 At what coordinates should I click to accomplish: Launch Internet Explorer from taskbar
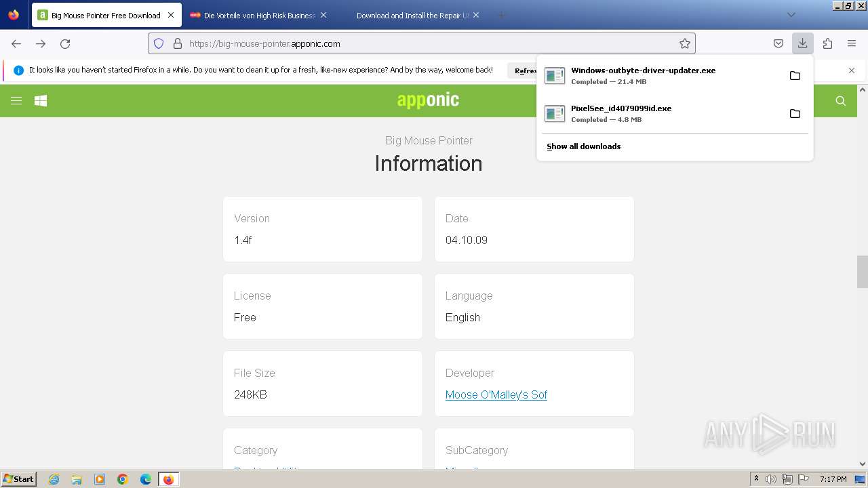[x=54, y=479]
